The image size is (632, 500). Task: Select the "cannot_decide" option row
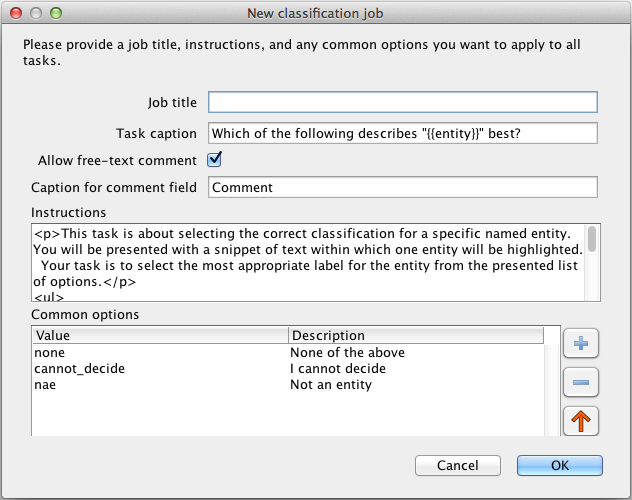click(160, 369)
